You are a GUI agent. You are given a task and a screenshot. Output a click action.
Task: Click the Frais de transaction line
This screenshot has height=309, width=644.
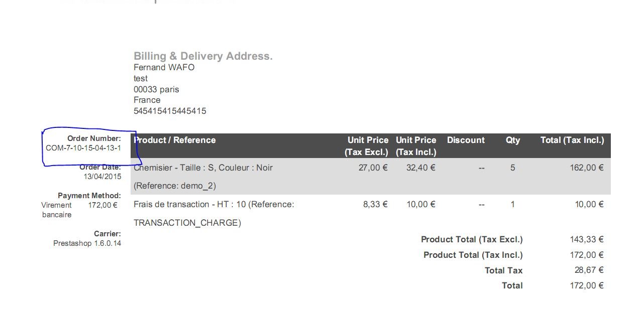tap(213, 204)
